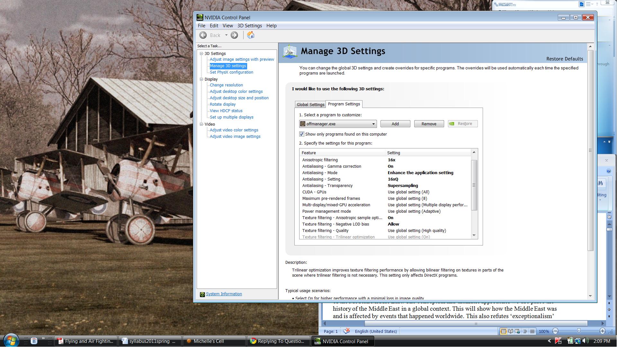
Task: Click the Manage 3D Settings header icon
Action: pos(290,51)
